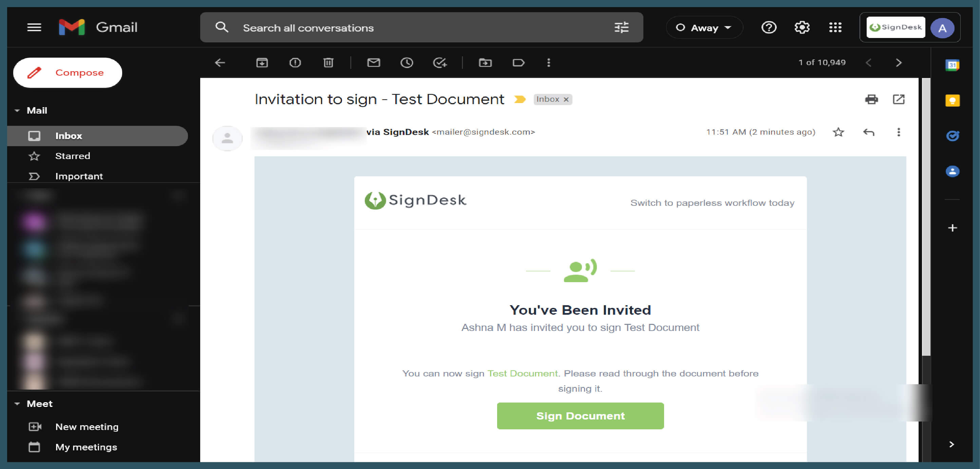Open Google Calendar side panel
This screenshot has width=980, height=469.
tap(953, 65)
